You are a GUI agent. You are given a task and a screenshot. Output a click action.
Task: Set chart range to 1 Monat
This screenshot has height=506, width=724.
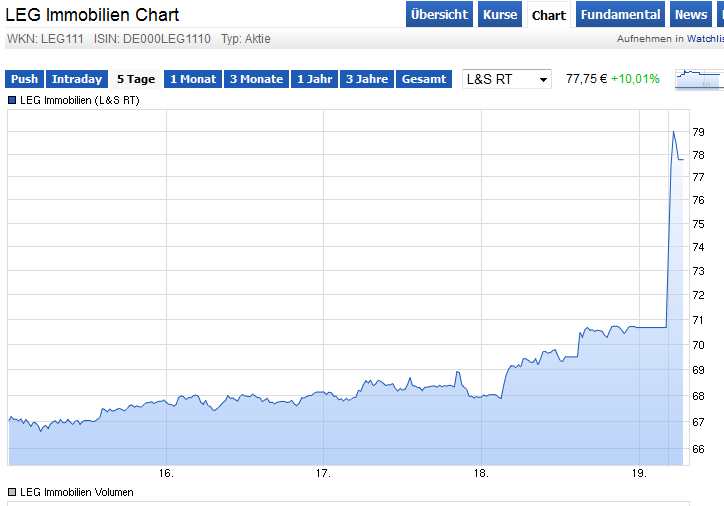point(192,79)
